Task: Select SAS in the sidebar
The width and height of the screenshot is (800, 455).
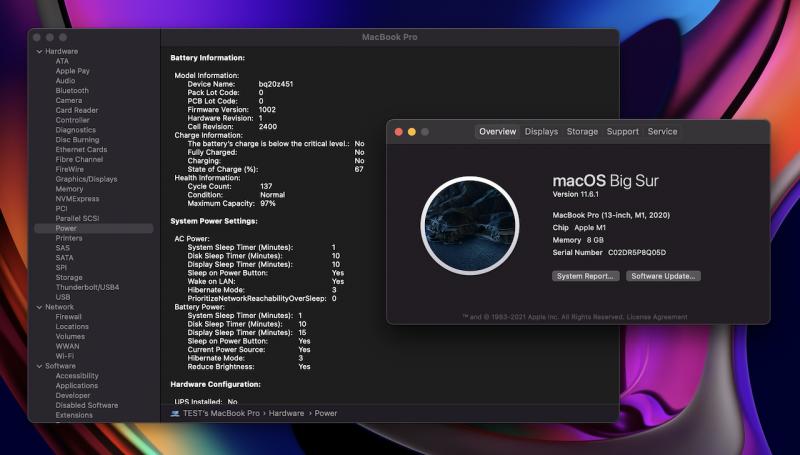Action: [x=62, y=248]
